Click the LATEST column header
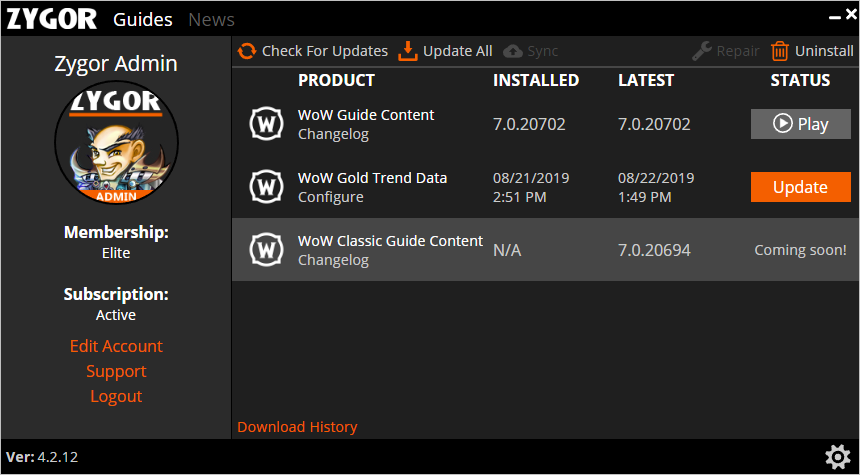This screenshot has width=860, height=475. (x=646, y=81)
